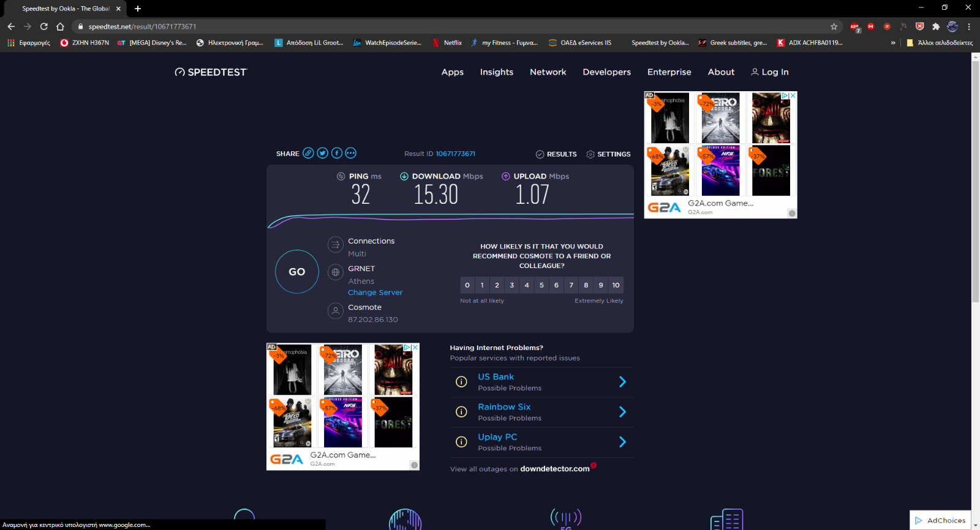The width and height of the screenshot is (980, 530).
Task: Expand US Bank row chevron
Action: [x=622, y=382]
